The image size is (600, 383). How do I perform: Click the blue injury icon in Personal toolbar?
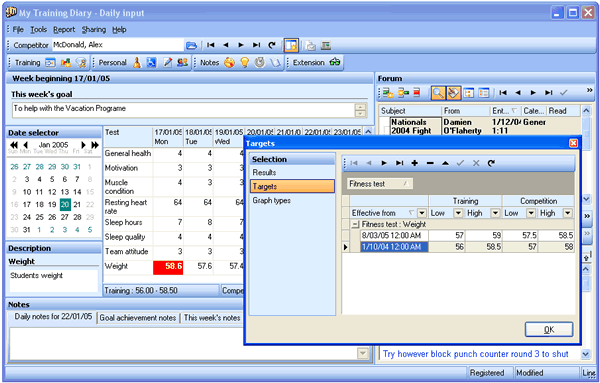tap(152, 62)
